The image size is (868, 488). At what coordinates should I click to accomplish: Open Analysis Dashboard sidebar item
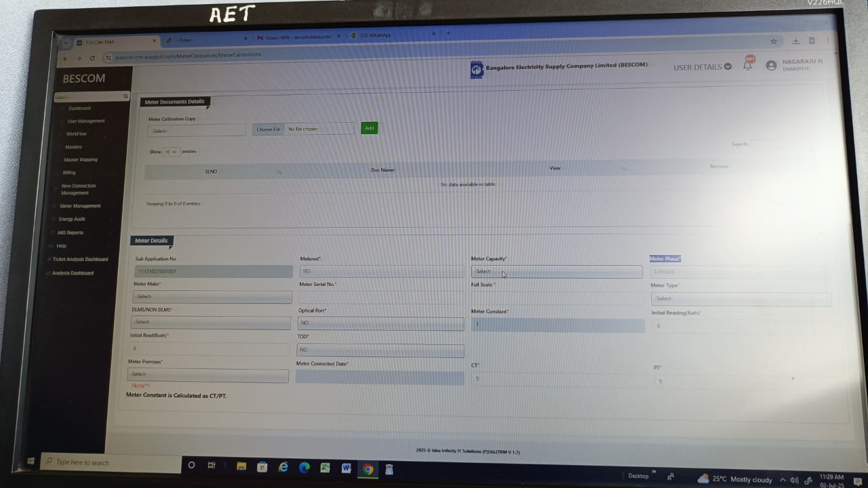pyautogui.click(x=73, y=273)
